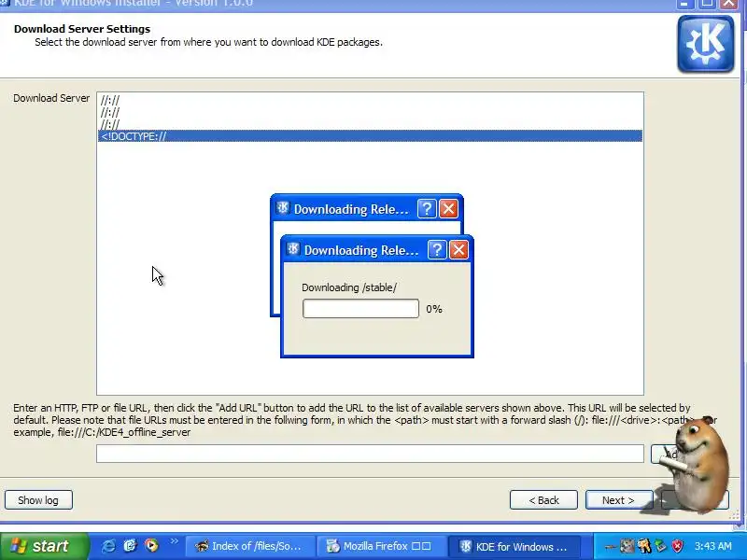Click help button on front Downloading dialog
The image size is (747, 560).
437,250
